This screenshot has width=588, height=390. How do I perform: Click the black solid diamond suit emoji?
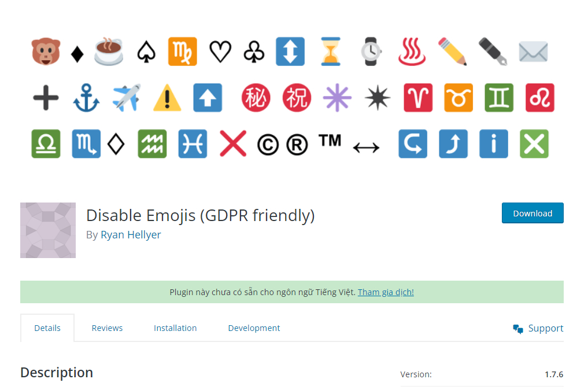tap(77, 54)
